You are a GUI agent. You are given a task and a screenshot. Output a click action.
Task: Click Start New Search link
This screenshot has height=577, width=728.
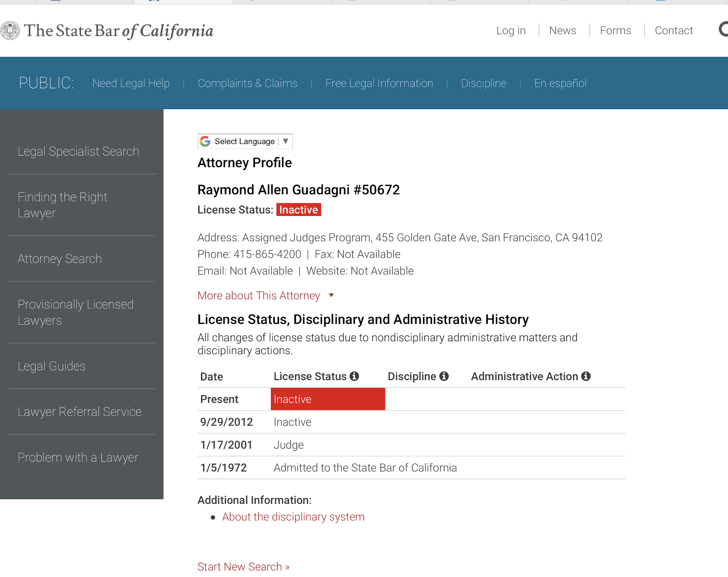[x=243, y=567]
